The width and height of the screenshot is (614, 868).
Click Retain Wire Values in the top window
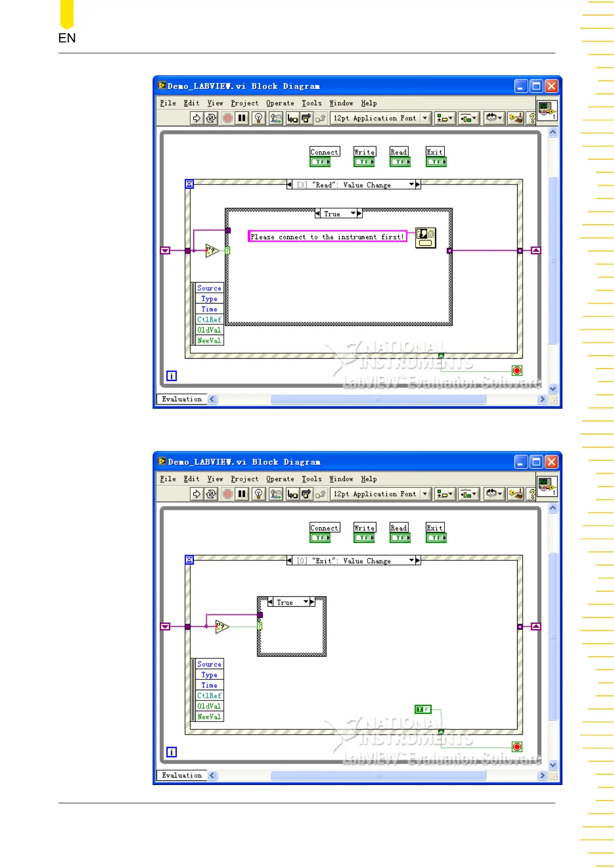pyautogui.click(x=276, y=118)
